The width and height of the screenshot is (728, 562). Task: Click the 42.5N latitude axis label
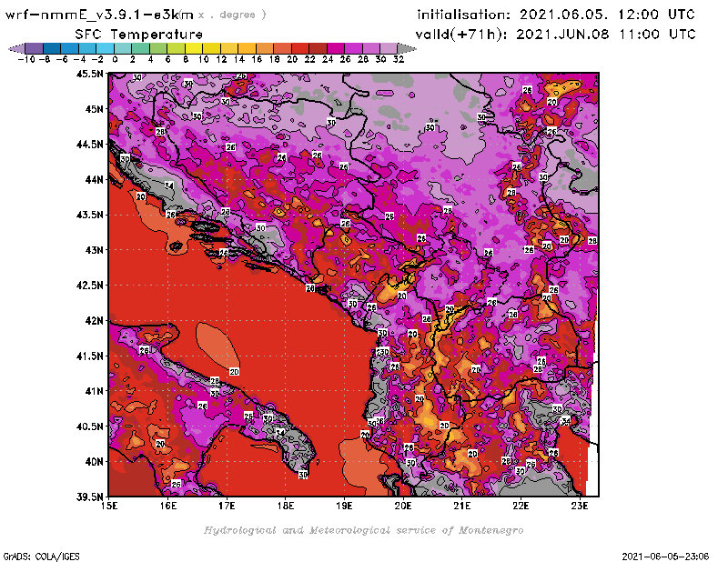pos(89,286)
